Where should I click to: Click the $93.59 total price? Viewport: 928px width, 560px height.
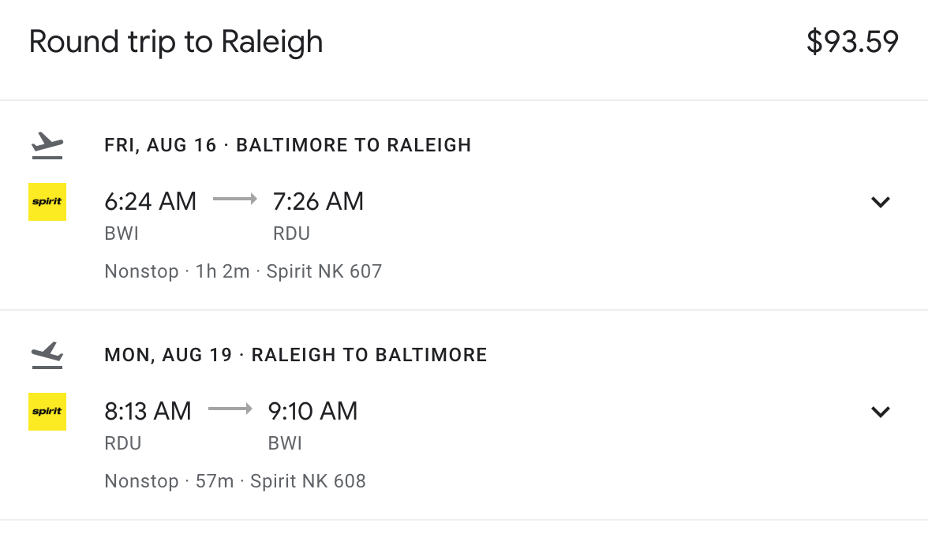[x=852, y=42]
